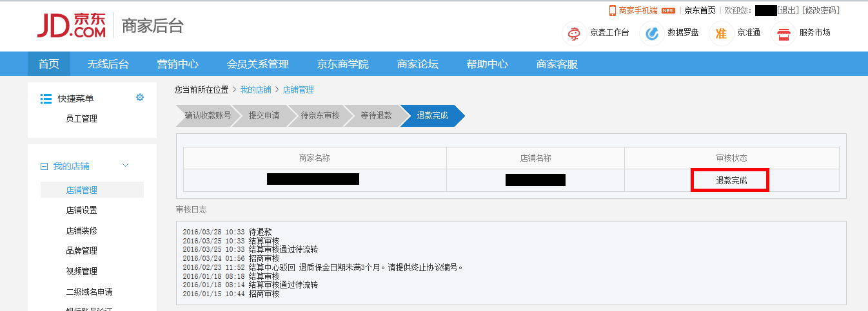Click 店铺管理 breadcrumb link
The height and width of the screenshot is (311, 868).
coord(299,90)
